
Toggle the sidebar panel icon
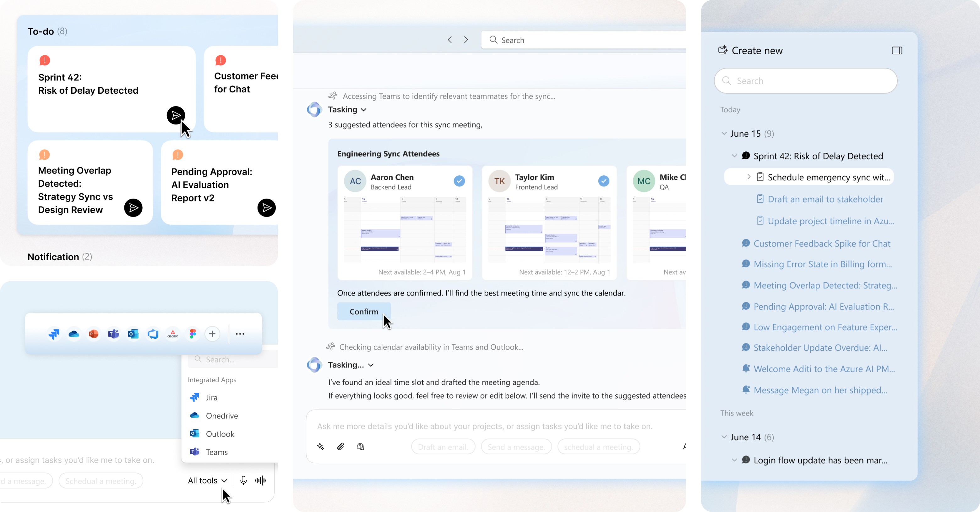(x=897, y=51)
